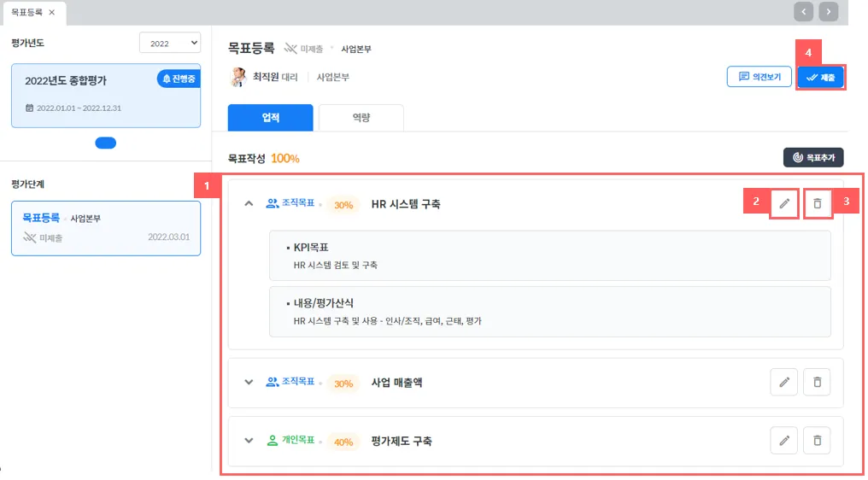The image size is (868, 480).
Task: Delete the 평가제도 구축 goal
Action: coord(818,441)
